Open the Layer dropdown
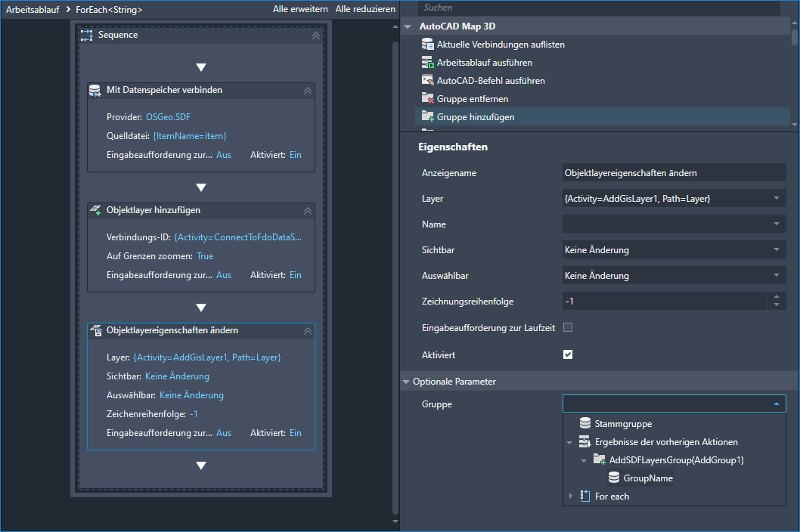 coord(776,199)
